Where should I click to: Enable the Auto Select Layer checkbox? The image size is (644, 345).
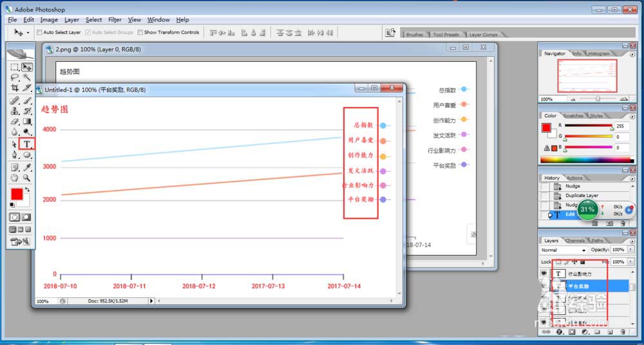[40, 32]
